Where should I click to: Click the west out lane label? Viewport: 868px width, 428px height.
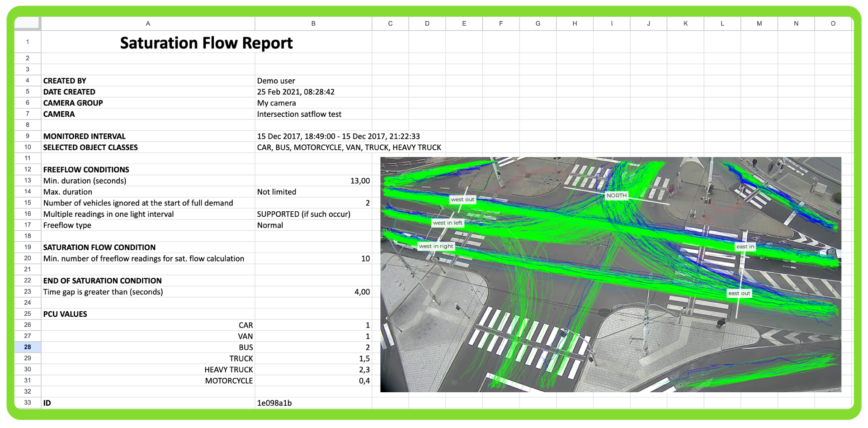pyautogui.click(x=462, y=199)
